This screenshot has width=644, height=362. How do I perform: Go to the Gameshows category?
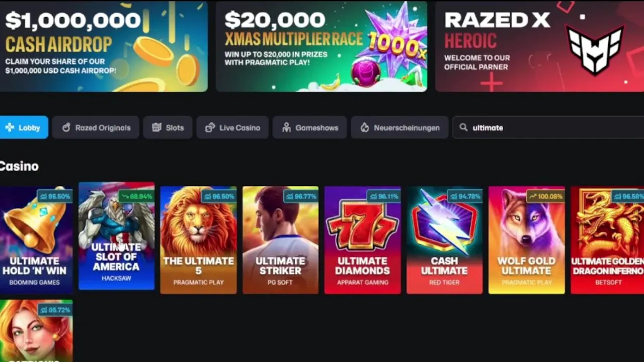coord(309,128)
